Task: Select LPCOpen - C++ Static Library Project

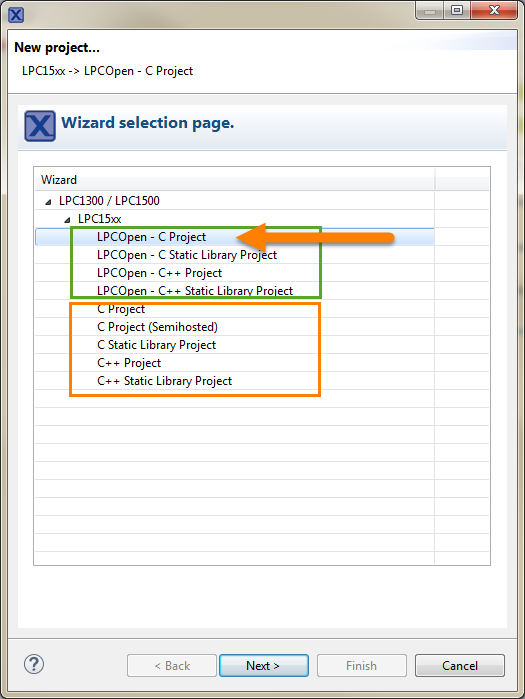Action: 195,291
